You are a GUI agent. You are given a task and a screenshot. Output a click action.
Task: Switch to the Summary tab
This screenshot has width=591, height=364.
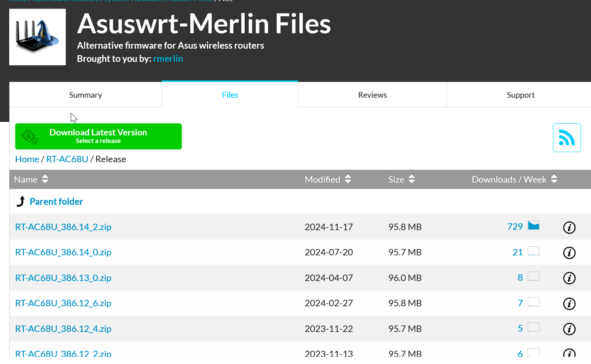86,95
